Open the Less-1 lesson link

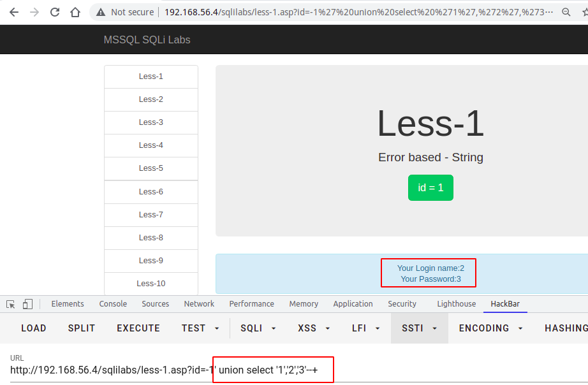click(x=151, y=76)
